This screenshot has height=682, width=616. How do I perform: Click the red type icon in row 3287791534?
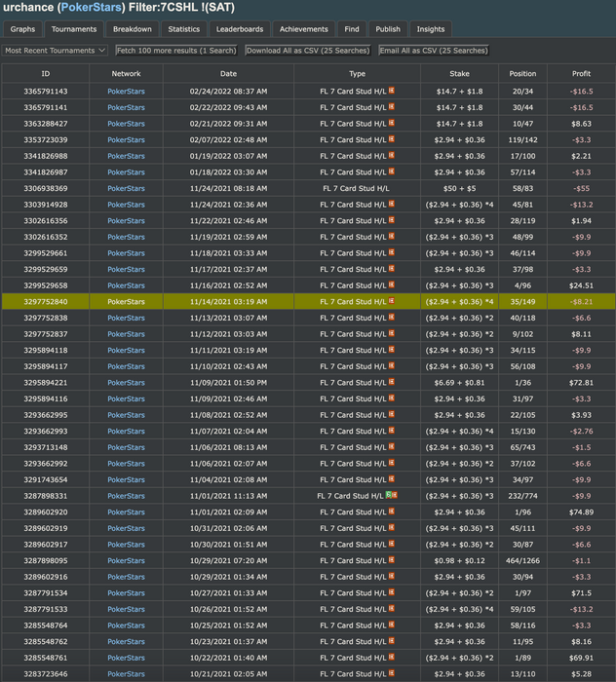coord(392,592)
